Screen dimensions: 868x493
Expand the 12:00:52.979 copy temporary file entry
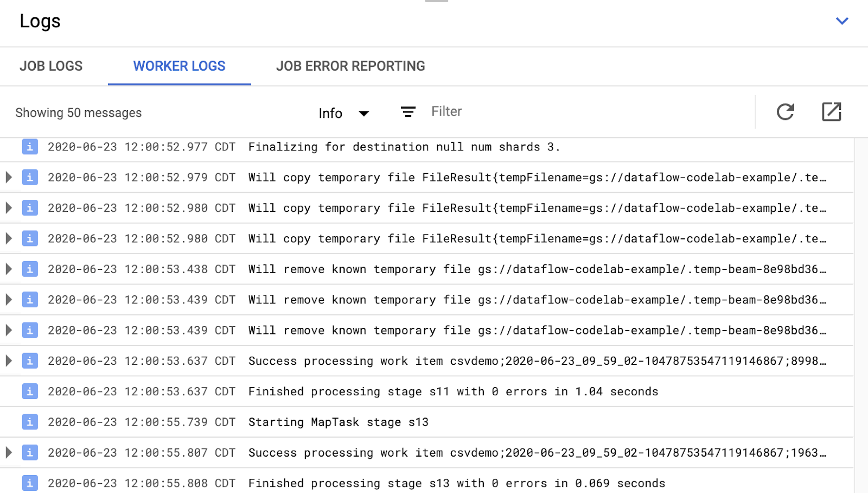9,178
